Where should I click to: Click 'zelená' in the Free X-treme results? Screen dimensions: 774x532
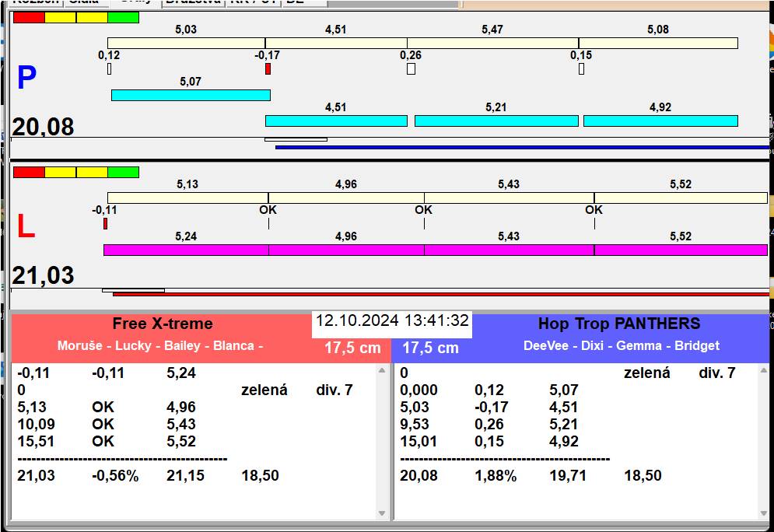pyautogui.click(x=264, y=390)
